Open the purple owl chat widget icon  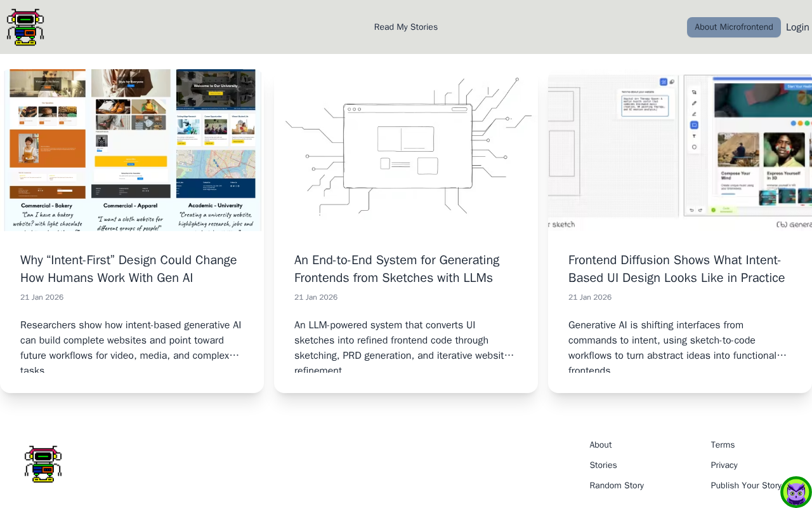pos(796,492)
